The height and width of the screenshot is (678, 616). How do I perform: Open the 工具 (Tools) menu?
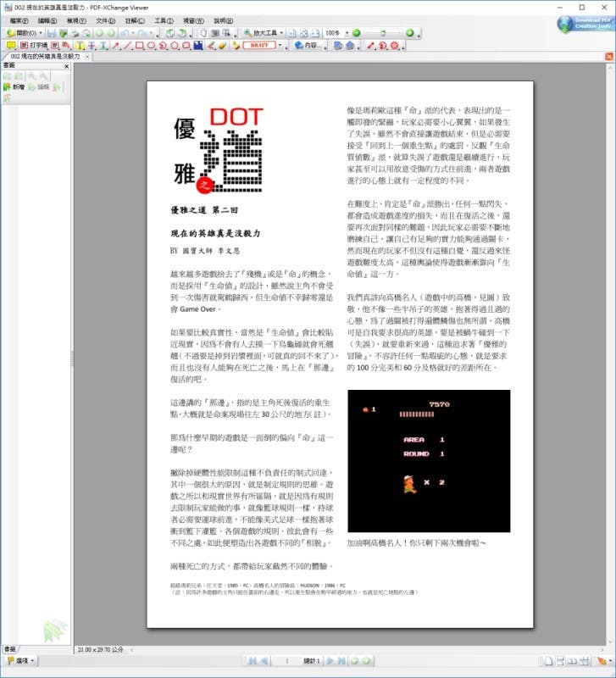click(164, 20)
